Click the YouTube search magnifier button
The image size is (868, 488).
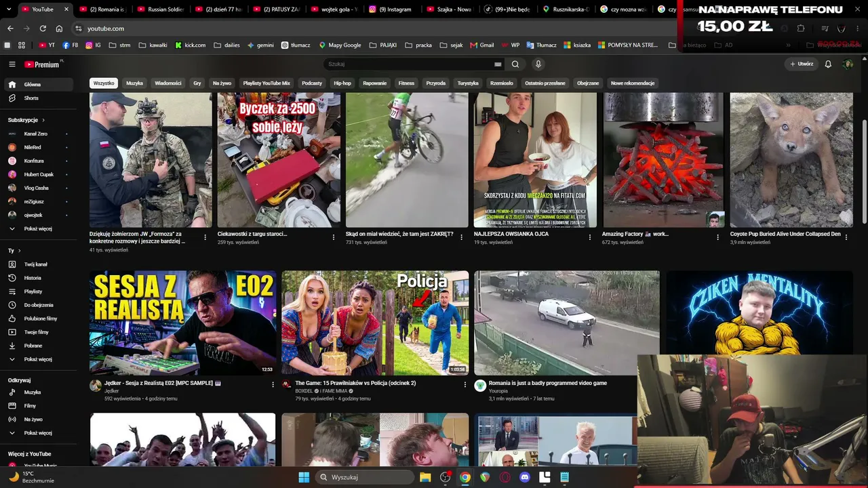click(x=515, y=64)
